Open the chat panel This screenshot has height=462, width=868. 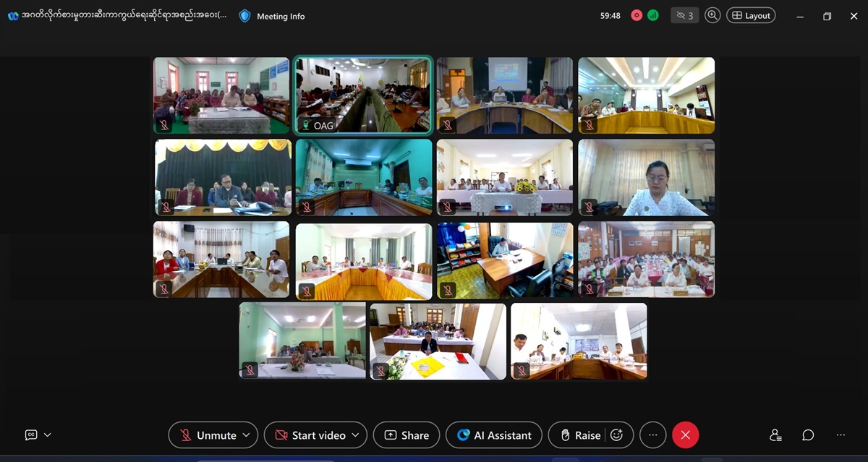(808, 435)
